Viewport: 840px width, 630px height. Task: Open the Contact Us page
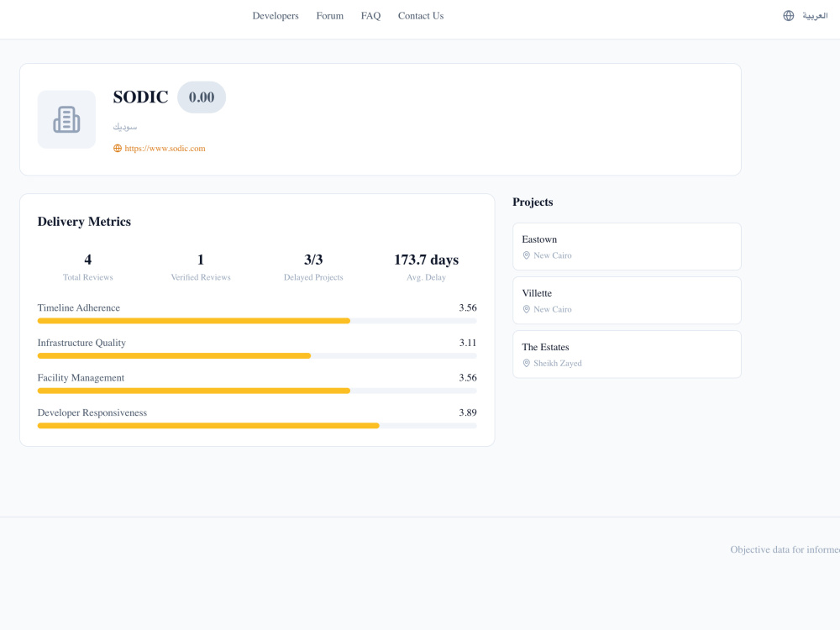421,16
